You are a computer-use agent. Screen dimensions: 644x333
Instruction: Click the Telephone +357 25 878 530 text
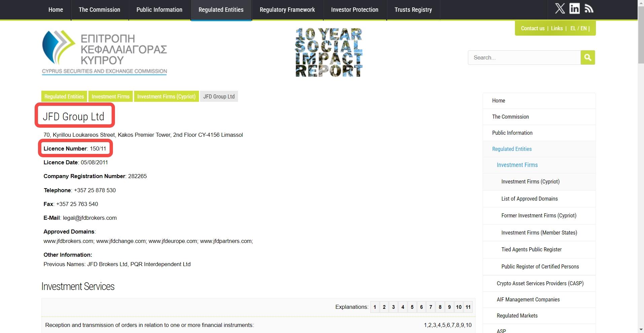[x=80, y=190]
